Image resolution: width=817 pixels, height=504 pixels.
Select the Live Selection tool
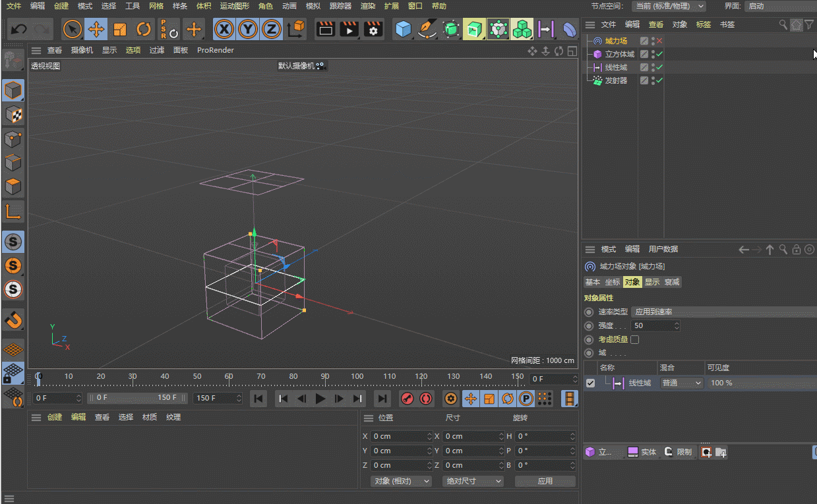73,30
